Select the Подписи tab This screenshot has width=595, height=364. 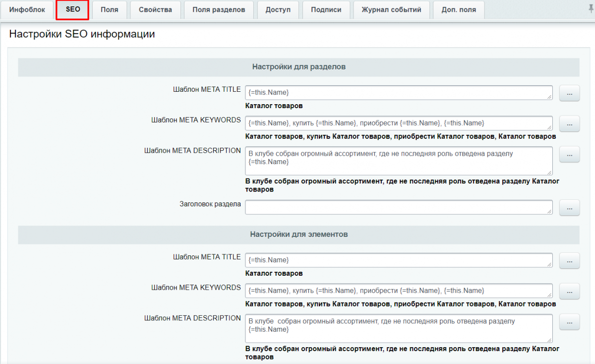[326, 10]
